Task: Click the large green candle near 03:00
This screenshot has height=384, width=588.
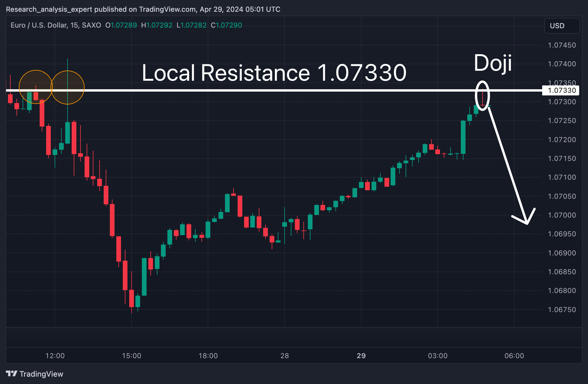Action: (463, 137)
